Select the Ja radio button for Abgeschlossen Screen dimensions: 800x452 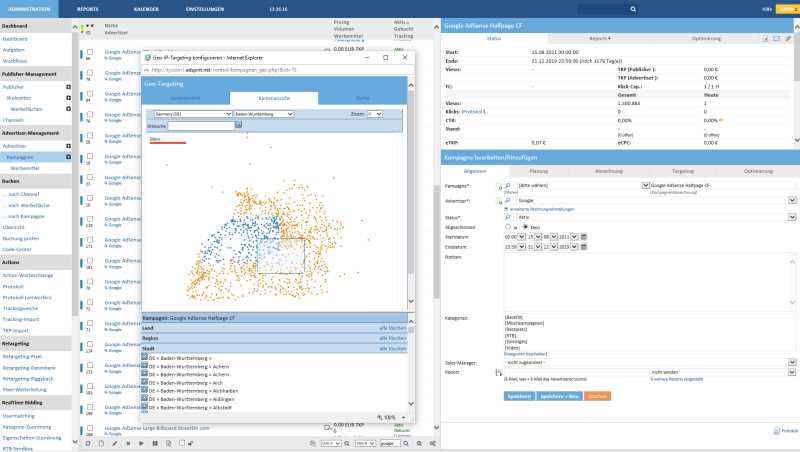click(508, 227)
